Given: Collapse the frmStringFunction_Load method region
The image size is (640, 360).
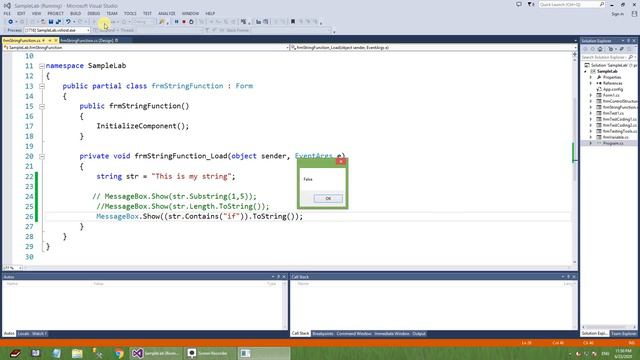Looking at the screenshot, I should 42,156.
